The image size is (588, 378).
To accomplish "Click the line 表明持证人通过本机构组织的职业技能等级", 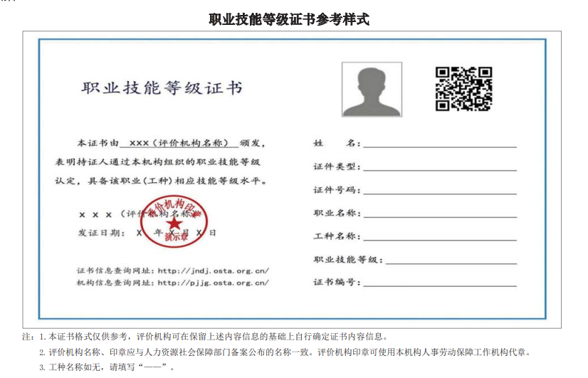I will (x=157, y=162).
